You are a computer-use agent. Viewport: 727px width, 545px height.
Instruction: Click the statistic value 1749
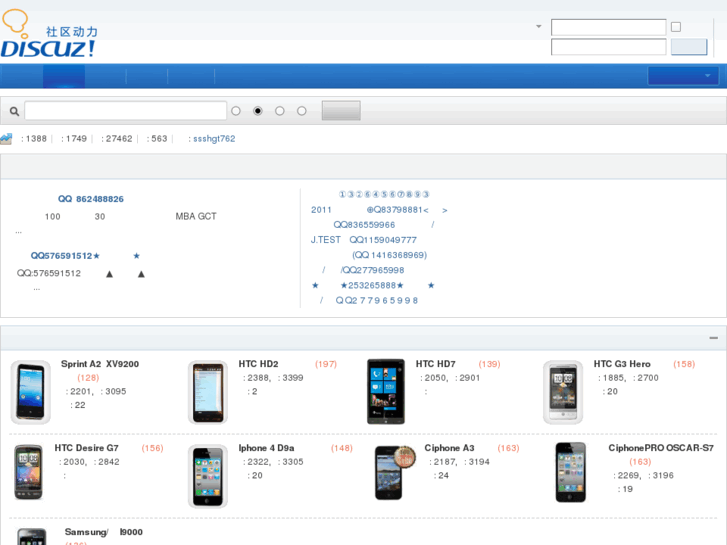point(76,139)
